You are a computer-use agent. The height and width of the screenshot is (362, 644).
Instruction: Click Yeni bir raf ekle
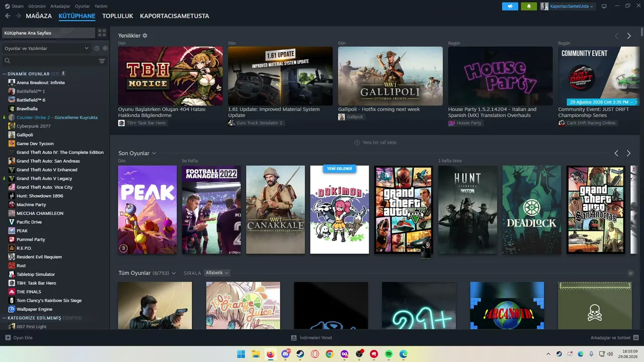pos(375,142)
